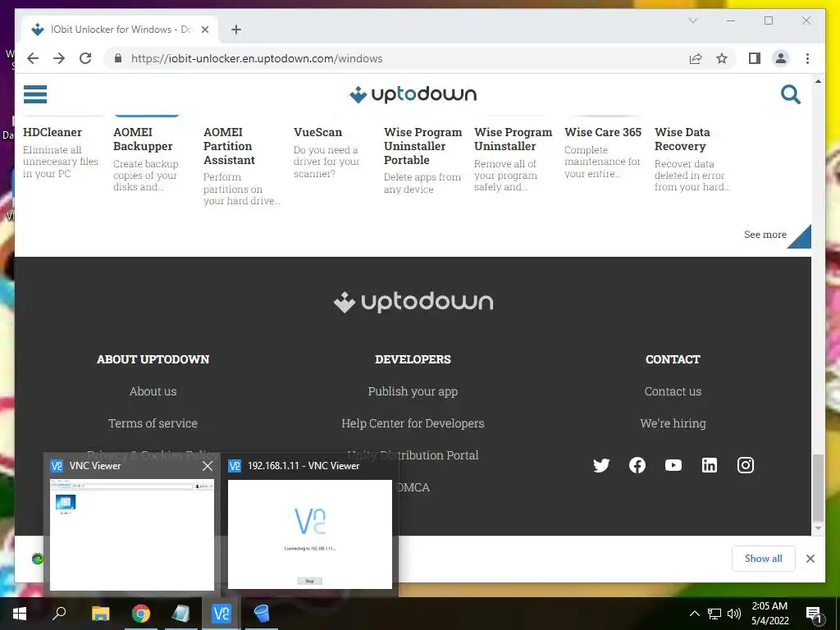
Task: Share this page via share icon
Action: (x=696, y=58)
